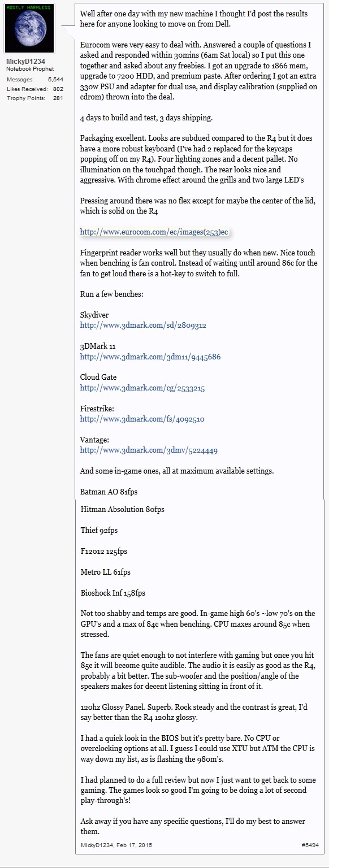The image size is (346, 868).
Task: Click the Notebook Prophet user title
Action: [x=30, y=69]
